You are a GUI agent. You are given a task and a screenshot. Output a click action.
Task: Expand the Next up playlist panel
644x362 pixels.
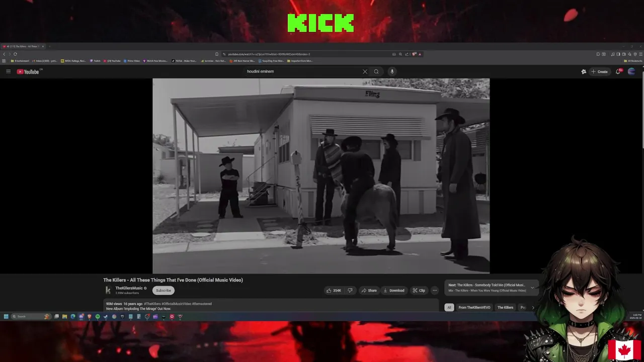532,288
